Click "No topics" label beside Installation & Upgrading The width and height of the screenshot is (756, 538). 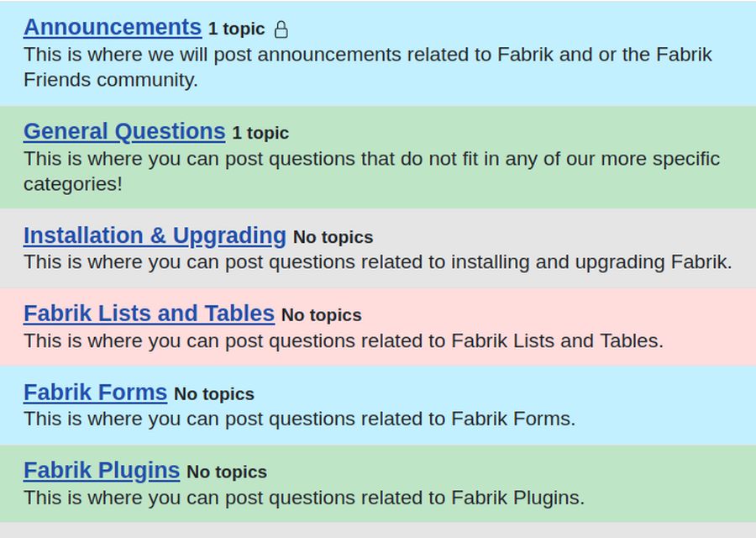coord(333,237)
